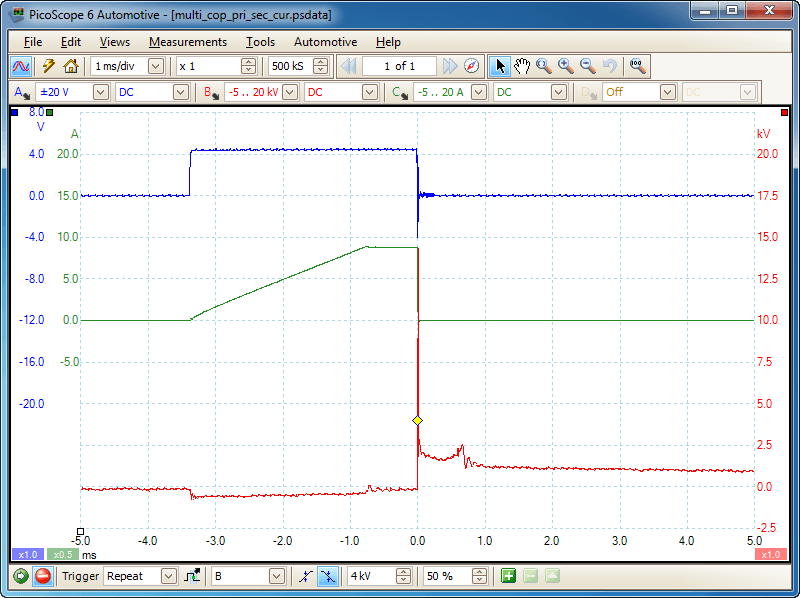The height and width of the screenshot is (598, 800).
Task: Open Channel C -5..20 A range dropdown
Action: pos(479,92)
